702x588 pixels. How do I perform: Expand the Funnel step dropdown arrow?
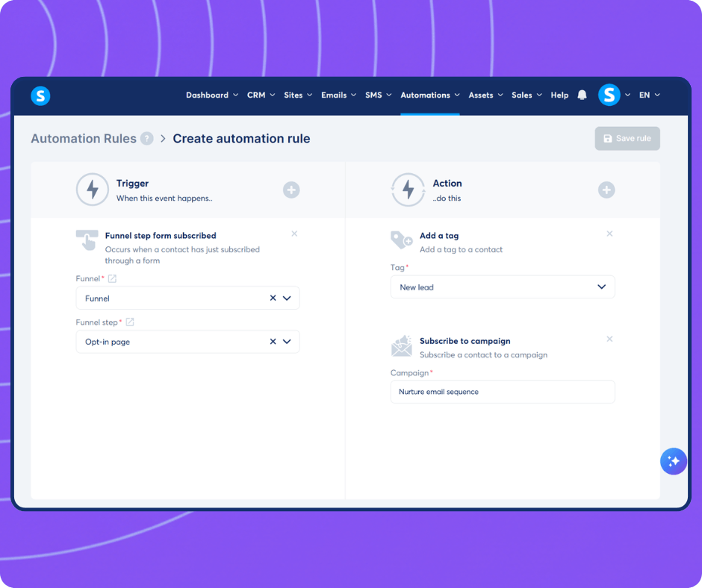click(x=287, y=342)
